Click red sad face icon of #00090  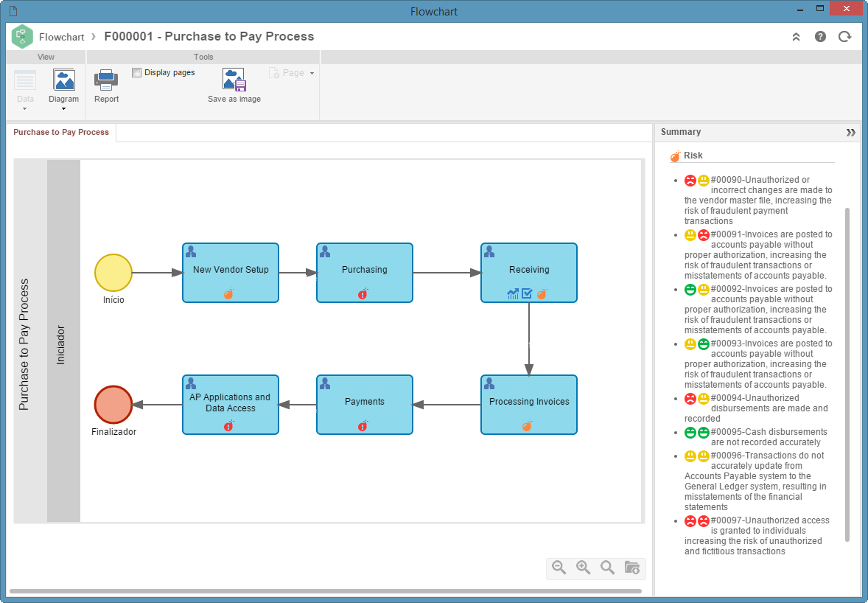click(690, 181)
